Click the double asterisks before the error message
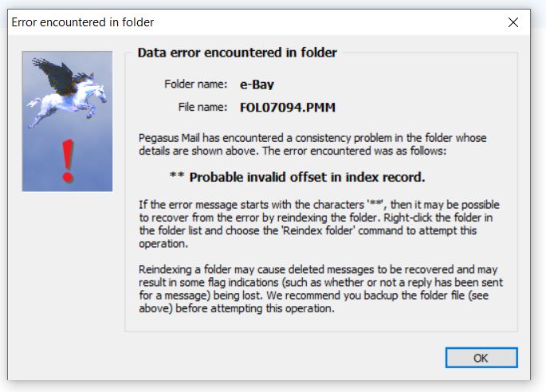This screenshot has height=392, width=546. coord(178,177)
